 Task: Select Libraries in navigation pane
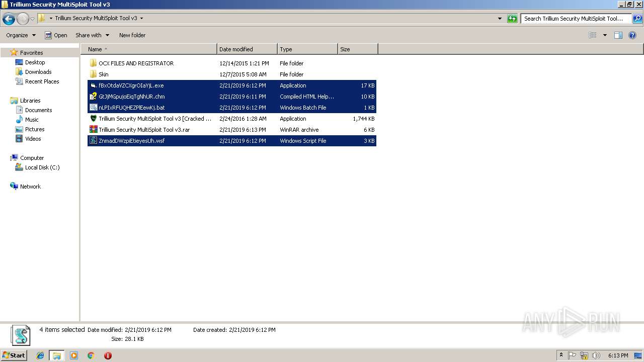[30, 101]
